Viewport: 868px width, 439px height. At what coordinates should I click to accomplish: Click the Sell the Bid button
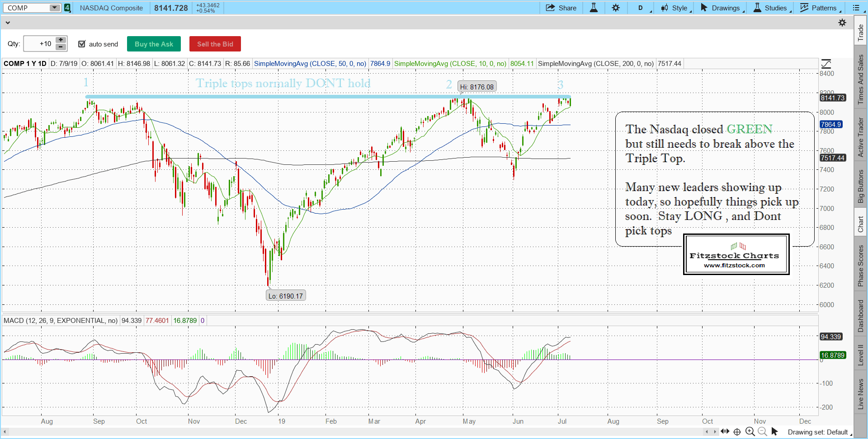click(x=215, y=44)
